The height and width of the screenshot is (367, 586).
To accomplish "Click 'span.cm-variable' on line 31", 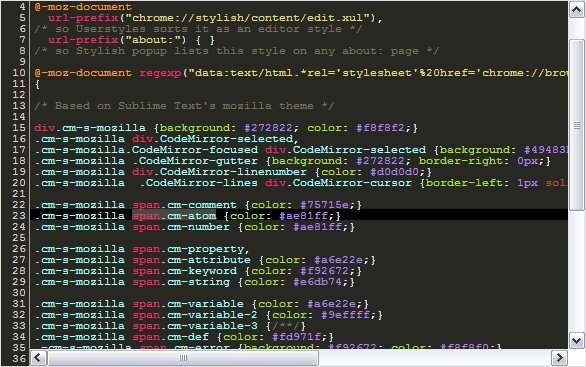I will point(188,304).
